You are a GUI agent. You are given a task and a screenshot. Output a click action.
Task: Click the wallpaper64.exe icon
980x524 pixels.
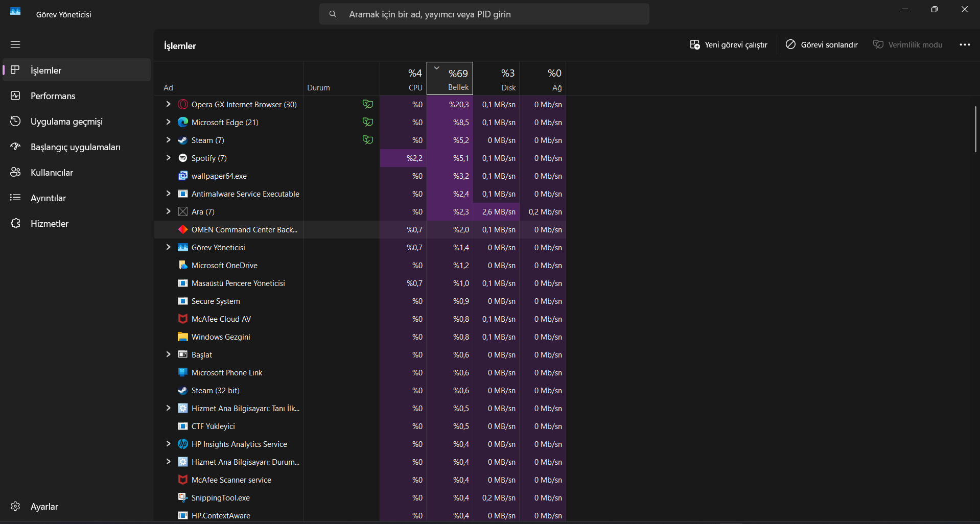point(182,176)
